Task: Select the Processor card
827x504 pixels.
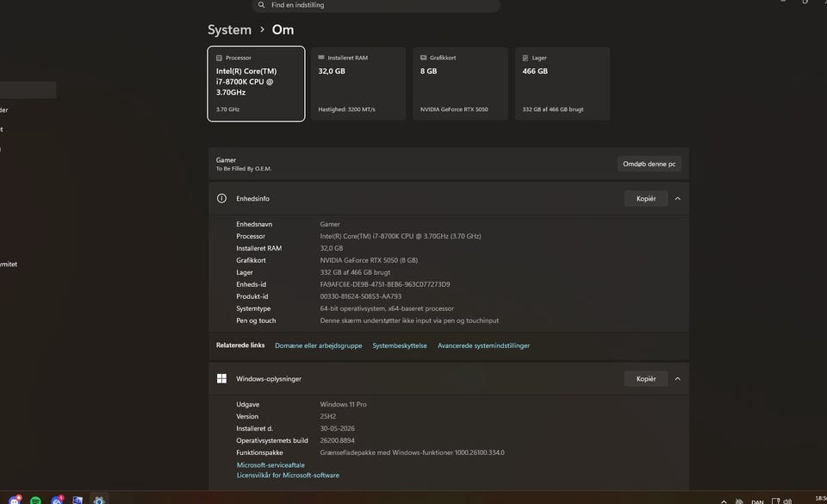Action: [256, 84]
